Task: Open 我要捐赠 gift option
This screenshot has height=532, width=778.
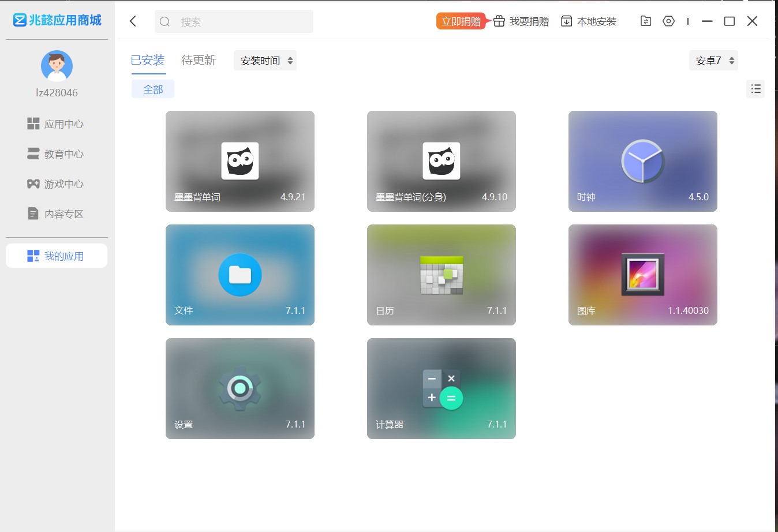Action: (x=521, y=21)
